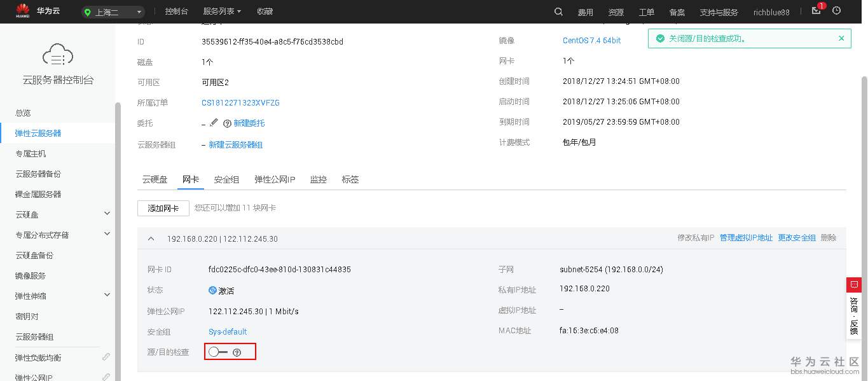The width and height of the screenshot is (868, 381).
Task: Select 弹性云服务器 in the sidebar
Action: click(x=38, y=133)
